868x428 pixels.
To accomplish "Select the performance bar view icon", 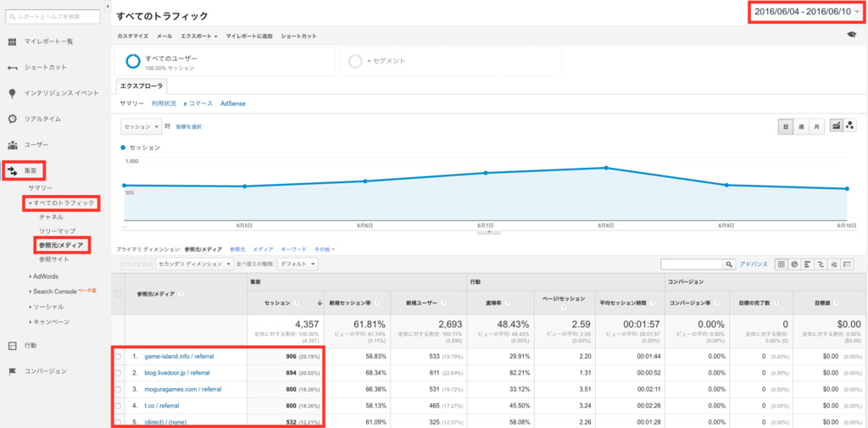I will pos(807,264).
